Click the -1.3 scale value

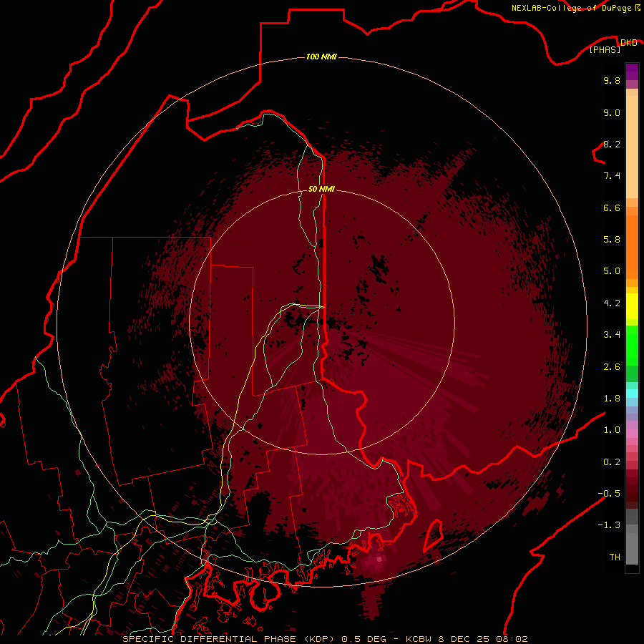[x=609, y=525]
